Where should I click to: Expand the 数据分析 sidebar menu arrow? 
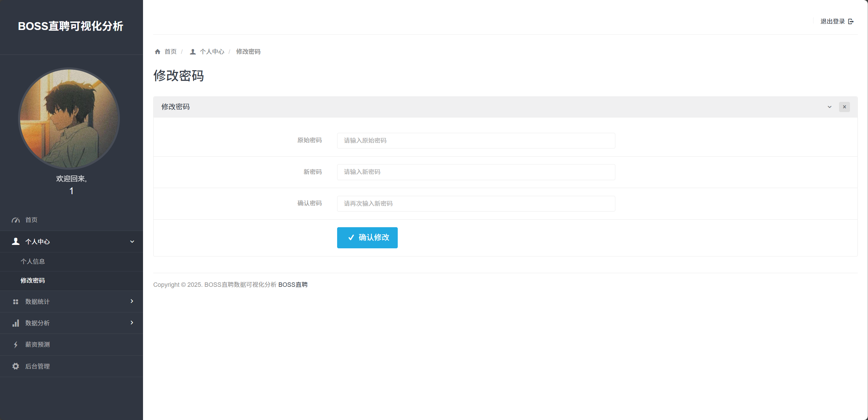tap(132, 323)
